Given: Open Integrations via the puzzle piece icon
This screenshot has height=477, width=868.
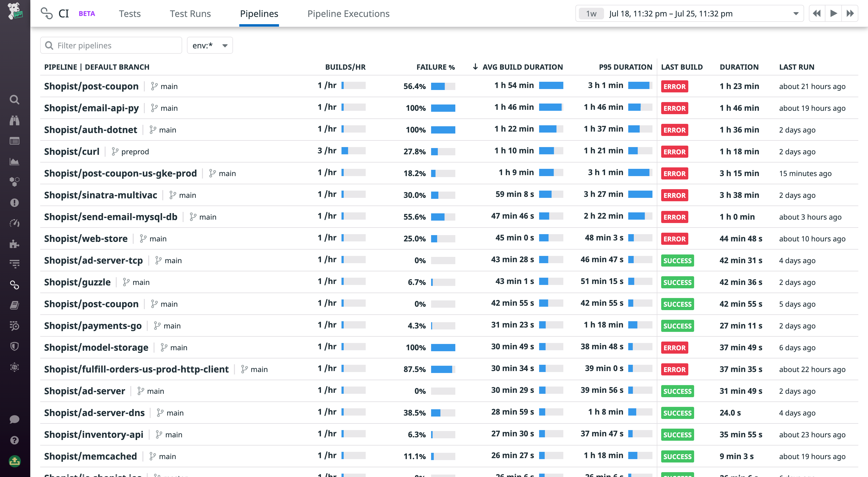Looking at the screenshot, I should click(x=15, y=243).
